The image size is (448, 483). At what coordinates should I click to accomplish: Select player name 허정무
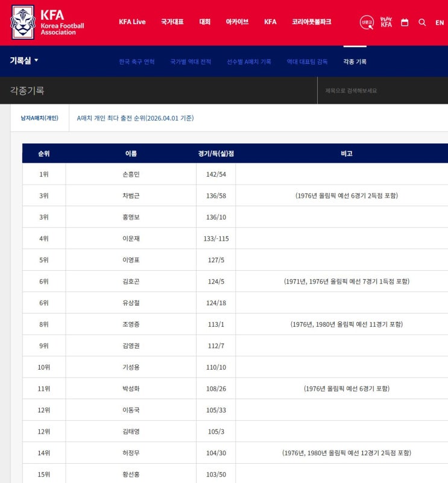pyautogui.click(x=131, y=453)
